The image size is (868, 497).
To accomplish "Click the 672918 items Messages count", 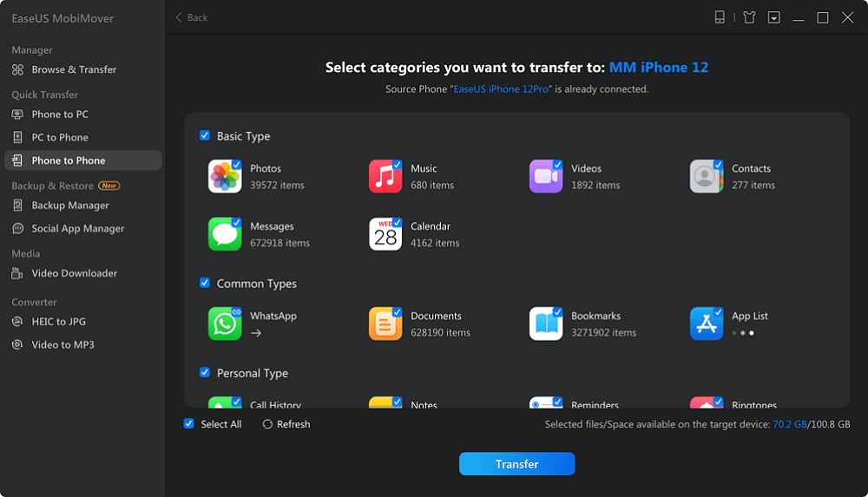I will (280, 243).
